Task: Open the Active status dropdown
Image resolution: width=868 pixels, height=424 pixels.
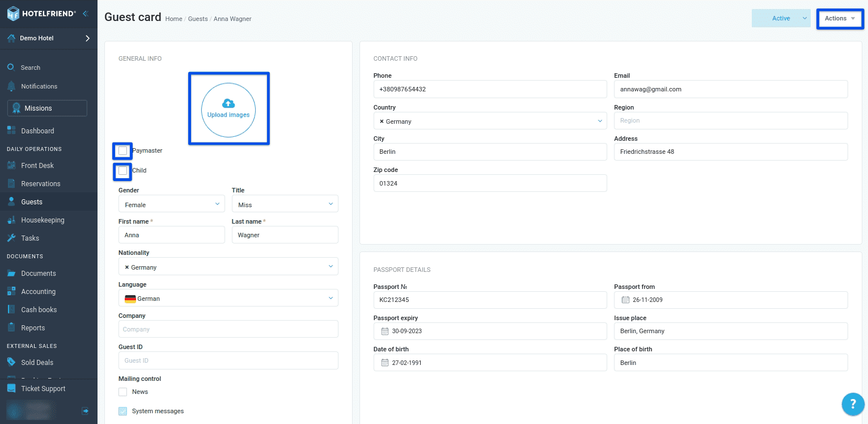Action: pyautogui.click(x=781, y=18)
